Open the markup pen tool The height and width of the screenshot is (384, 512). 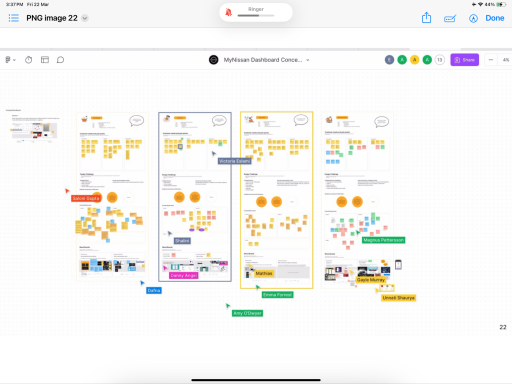pos(450,19)
